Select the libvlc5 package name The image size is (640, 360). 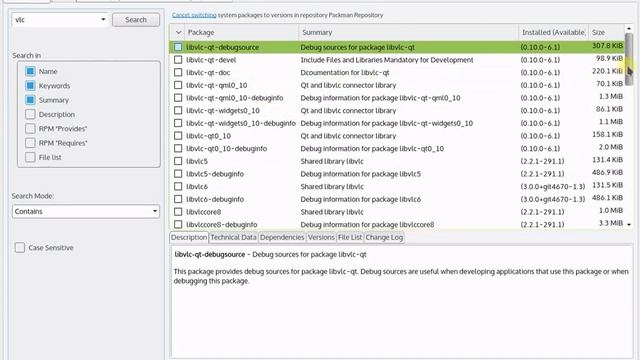197,161
